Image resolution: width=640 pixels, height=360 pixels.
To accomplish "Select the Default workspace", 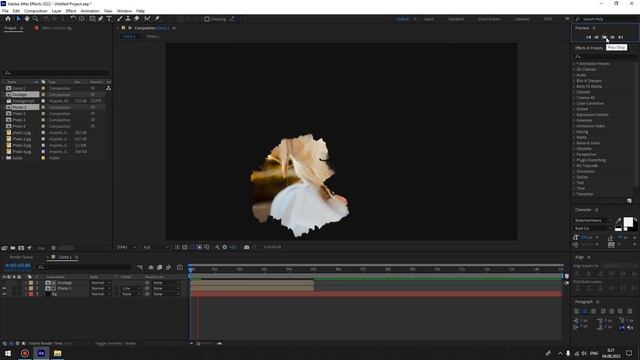I will coord(403,19).
